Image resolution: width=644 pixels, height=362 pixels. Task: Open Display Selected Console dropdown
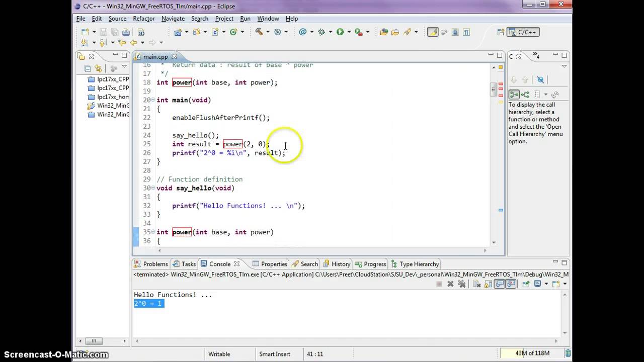coord(546,284)
